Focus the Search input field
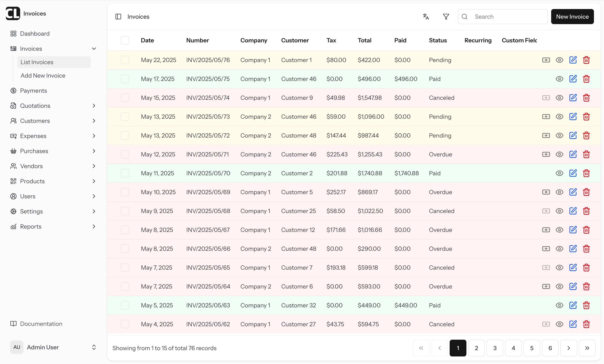This screenshot has width=604, height=364. point(502,17)
